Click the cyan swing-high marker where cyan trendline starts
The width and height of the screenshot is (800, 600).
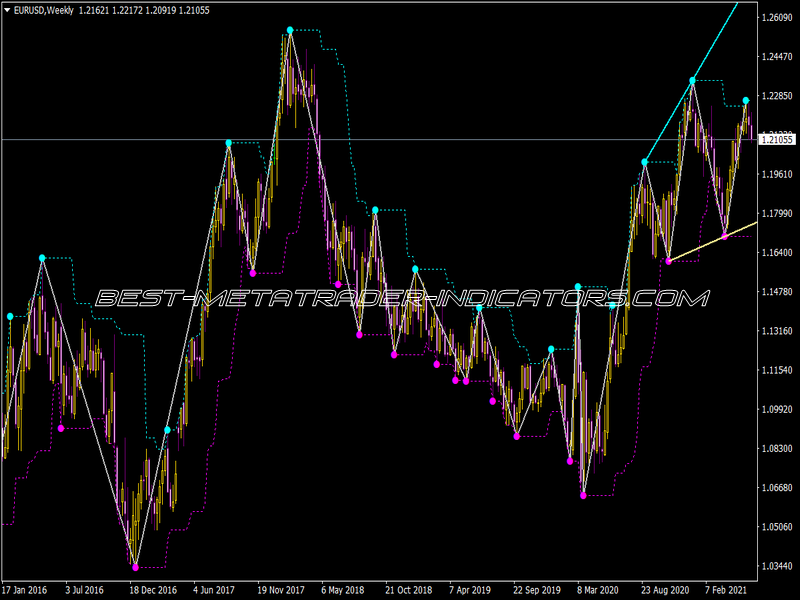click(644, 162)
